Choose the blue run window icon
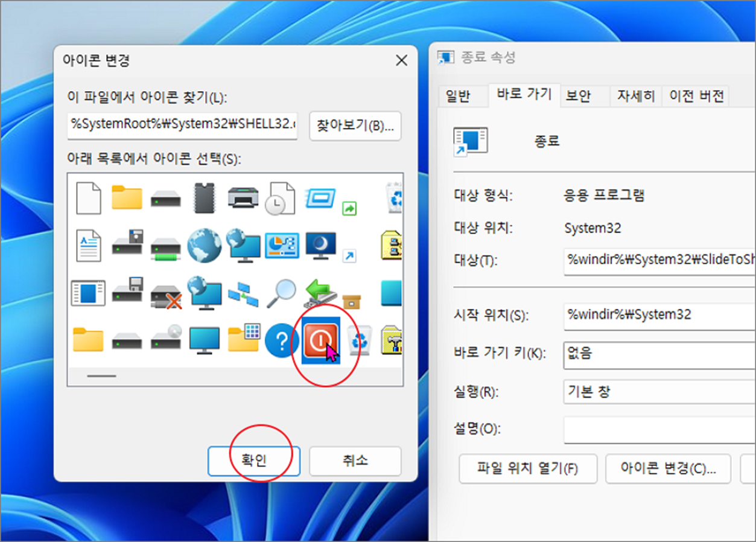756x542 pixels. click(x=320, y=197)
